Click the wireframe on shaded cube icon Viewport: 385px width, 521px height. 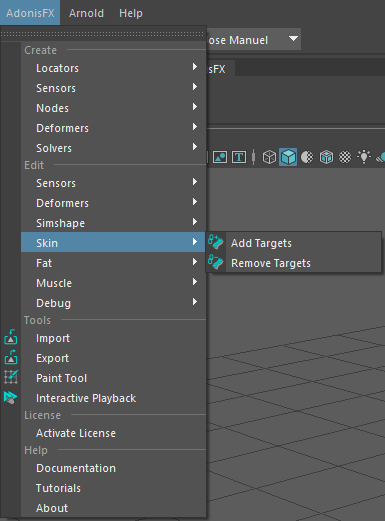pyautogui.click(x=326, y=157)
